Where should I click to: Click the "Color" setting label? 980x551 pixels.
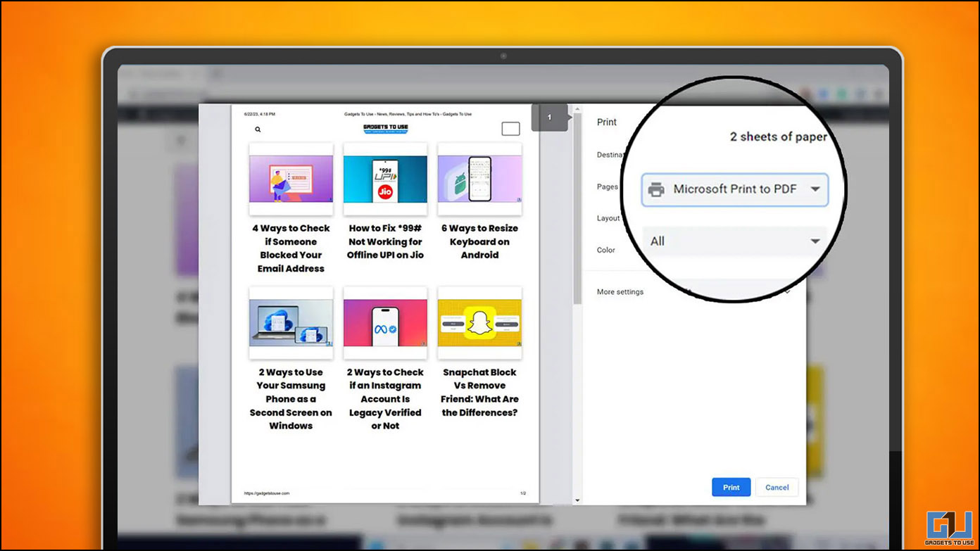coord(606,250)
